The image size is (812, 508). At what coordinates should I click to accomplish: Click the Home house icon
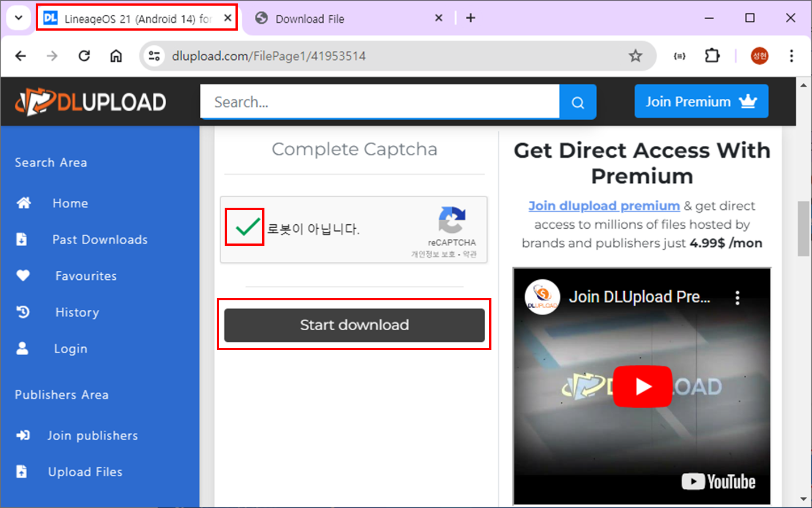pyautogui.click(x=23, y=203)
